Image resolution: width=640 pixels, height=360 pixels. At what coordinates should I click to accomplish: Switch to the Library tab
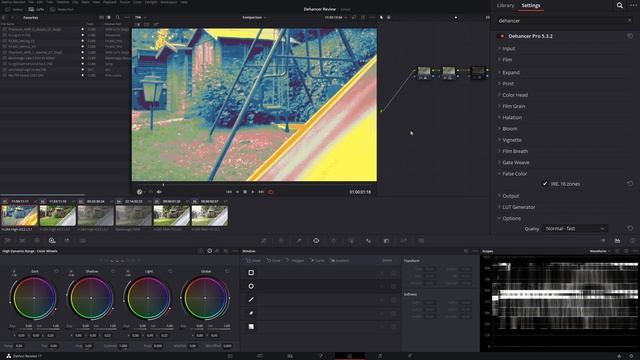point(505,5)
